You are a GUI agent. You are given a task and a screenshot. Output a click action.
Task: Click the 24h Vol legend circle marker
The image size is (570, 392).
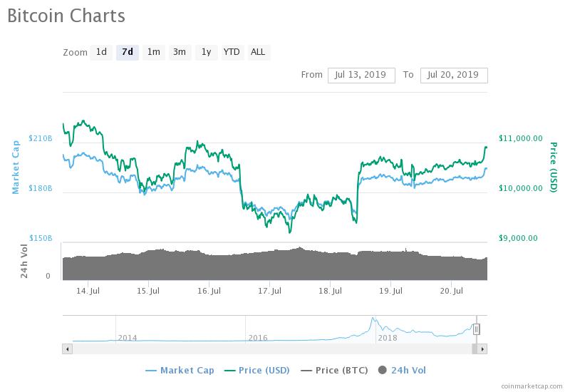383,370
